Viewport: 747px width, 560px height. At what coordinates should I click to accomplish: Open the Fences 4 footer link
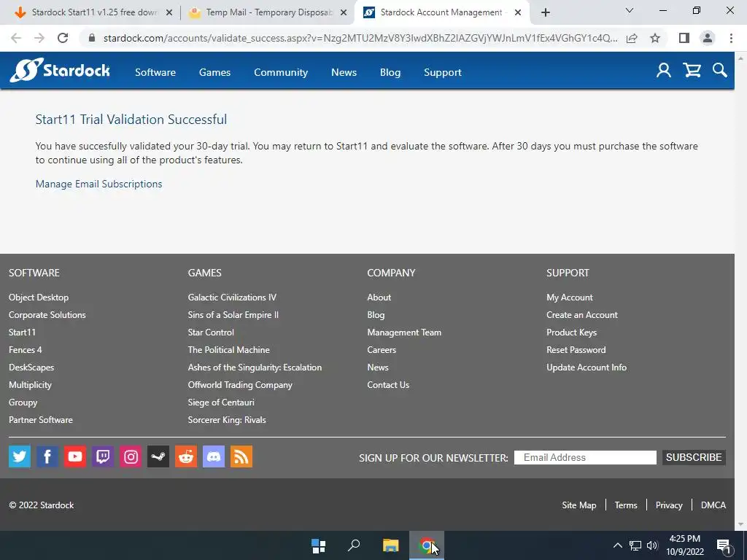tap(26, 349)
